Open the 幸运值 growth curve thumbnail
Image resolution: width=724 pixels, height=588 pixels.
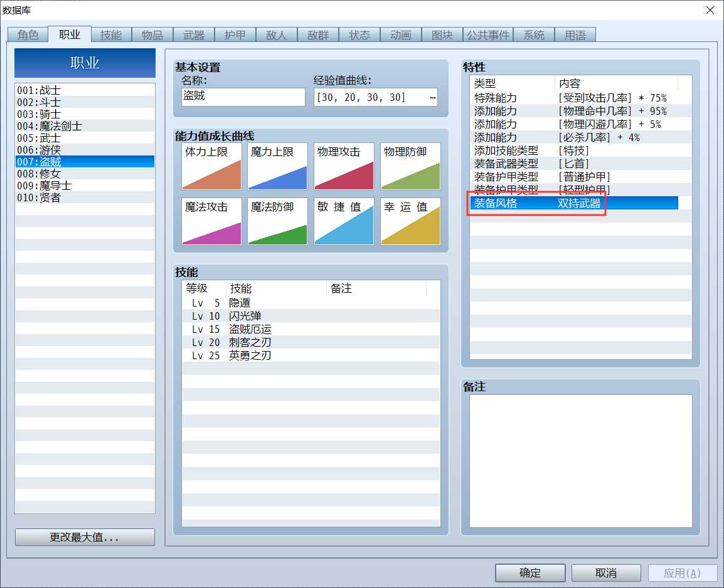(x=410, y=221)
